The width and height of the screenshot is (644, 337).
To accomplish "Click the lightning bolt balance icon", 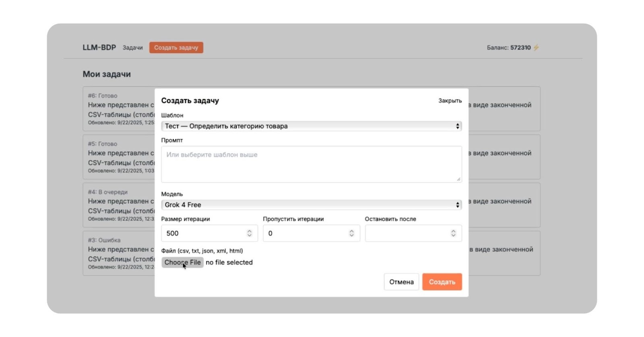I will click(x=536, y=47).
